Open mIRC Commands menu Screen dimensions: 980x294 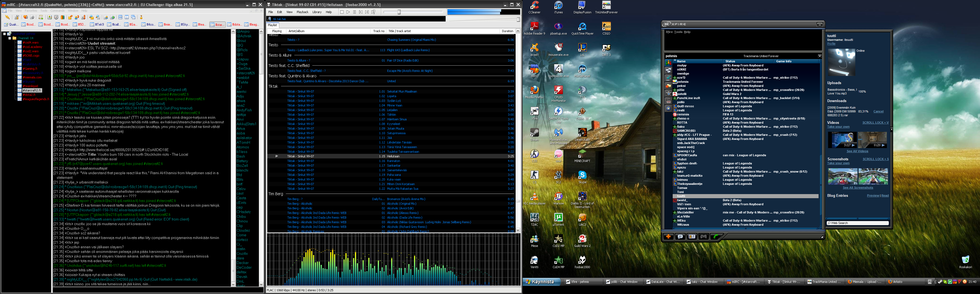[x=57, y=11]
